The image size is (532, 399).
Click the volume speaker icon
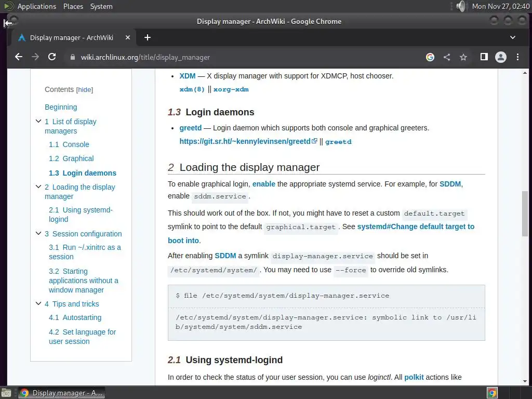tap(460, 6)
